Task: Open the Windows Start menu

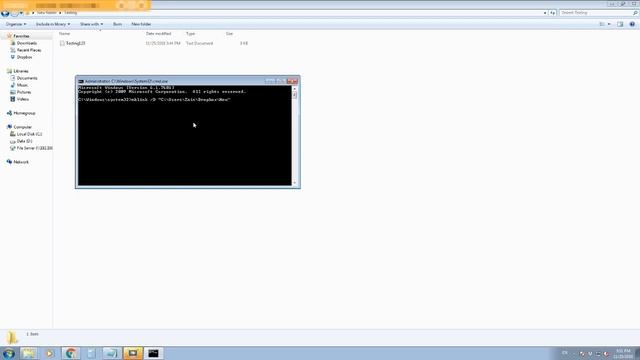Action: (9, 353)
